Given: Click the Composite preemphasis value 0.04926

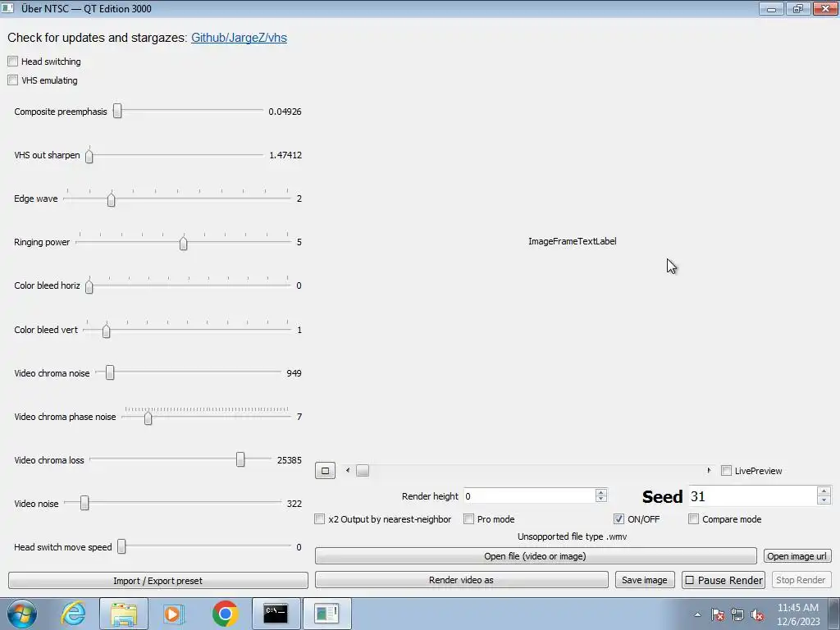Looking at the screenshot, I should pos(285,112).
